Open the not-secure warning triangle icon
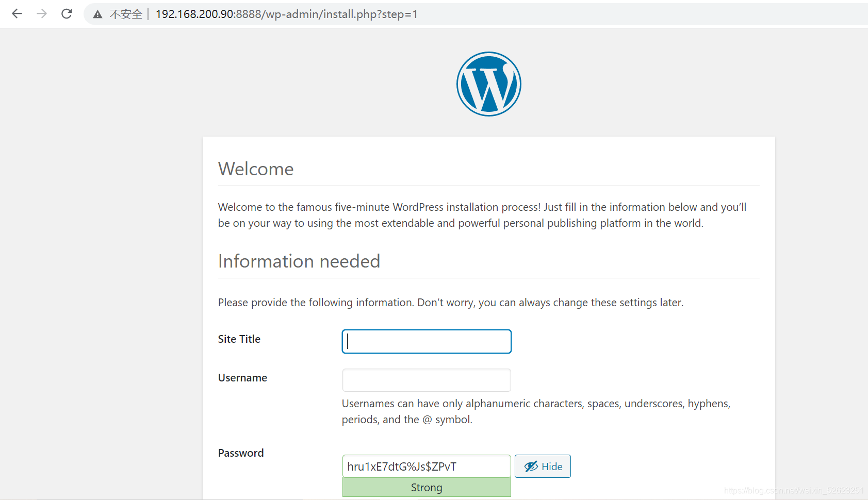This screenshot has width=868, height=500. [97, 14]
